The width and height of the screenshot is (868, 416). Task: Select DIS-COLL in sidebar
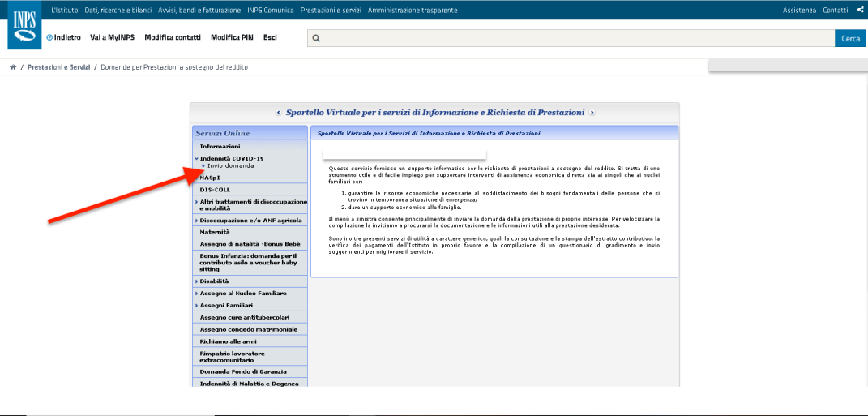click(250, 190)
